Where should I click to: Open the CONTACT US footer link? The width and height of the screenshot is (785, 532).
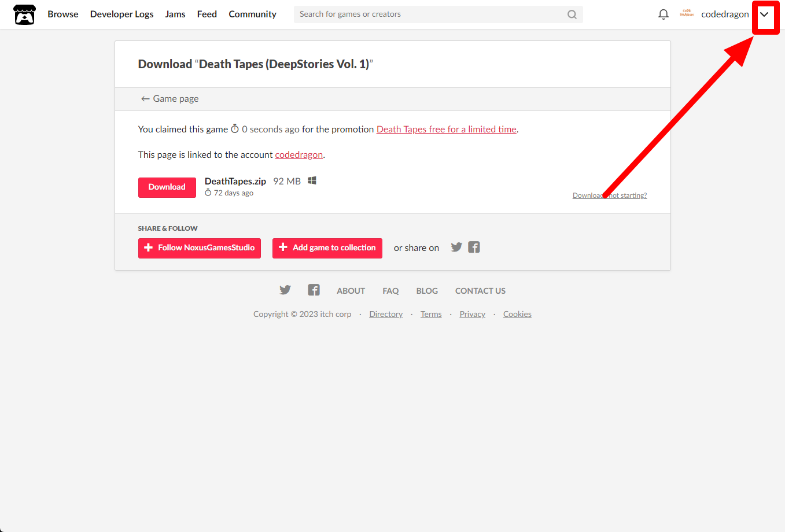point(480,291)
